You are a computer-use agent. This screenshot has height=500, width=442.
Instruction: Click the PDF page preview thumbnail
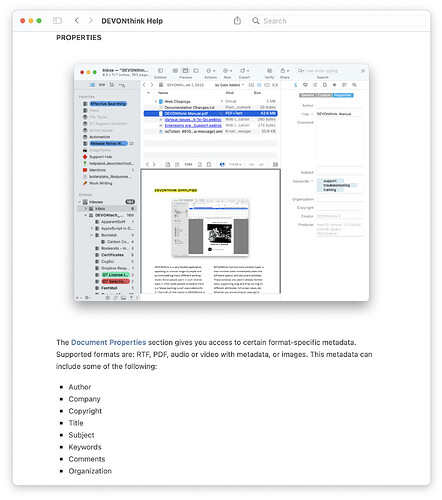[210, 227]
